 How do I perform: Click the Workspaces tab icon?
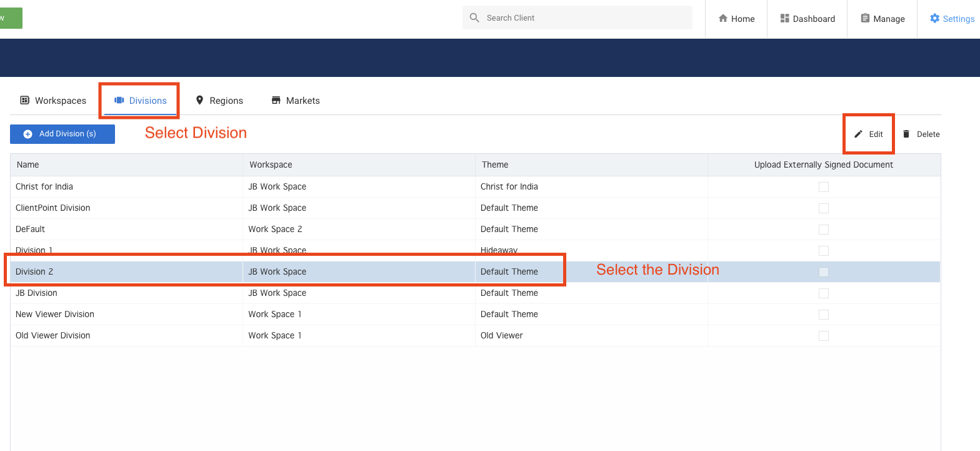click(25, 100)
